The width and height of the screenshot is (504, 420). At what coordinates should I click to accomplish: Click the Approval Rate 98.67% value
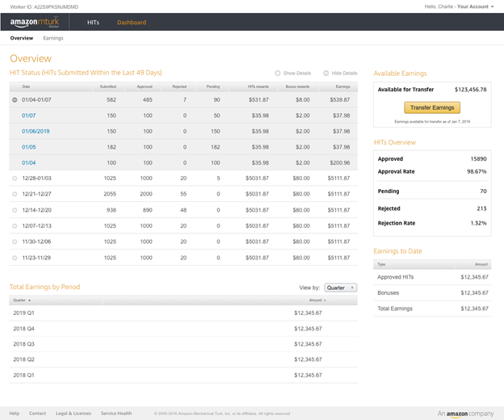(x=477, y=171)
